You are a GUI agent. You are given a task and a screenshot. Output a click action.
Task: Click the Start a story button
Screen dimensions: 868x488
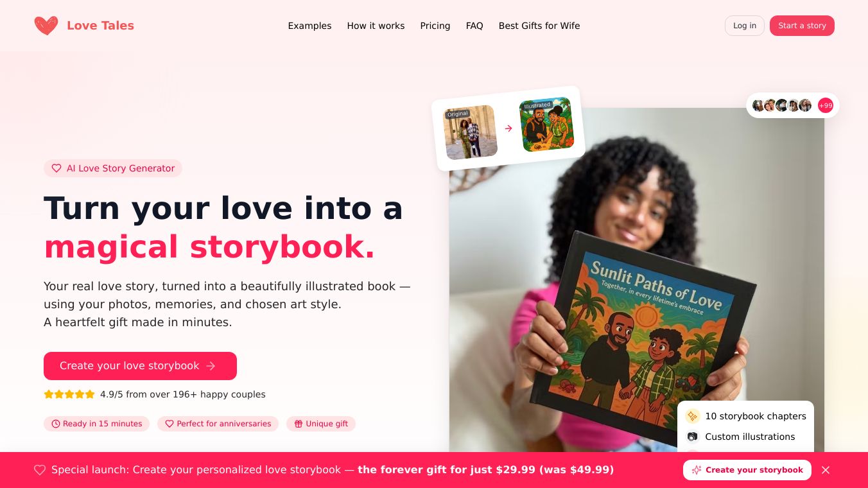point(802,26)
